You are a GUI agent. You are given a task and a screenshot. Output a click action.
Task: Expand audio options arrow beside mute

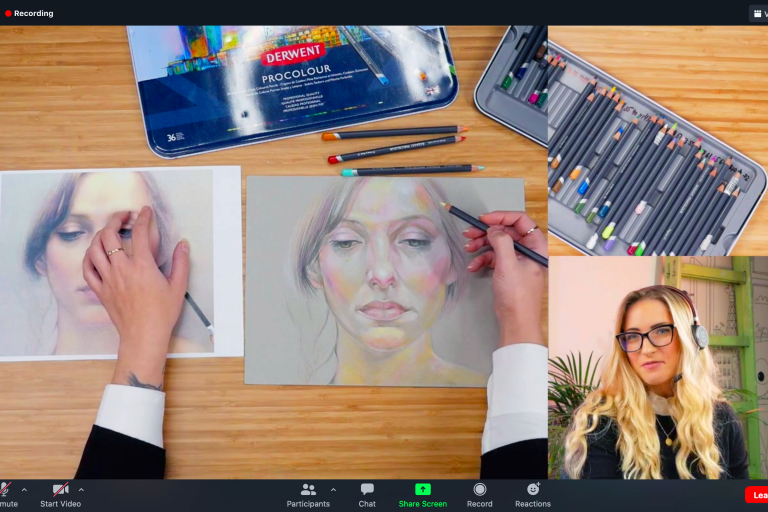(x=24, y=489)
